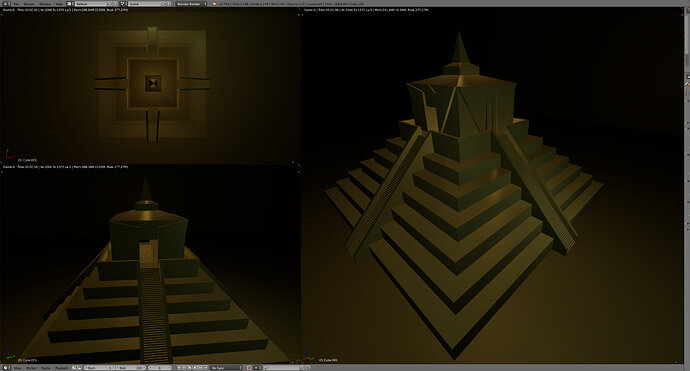Screen dimensions: 690x371
Task: Open the Render menu
Action: coord(28,4)
